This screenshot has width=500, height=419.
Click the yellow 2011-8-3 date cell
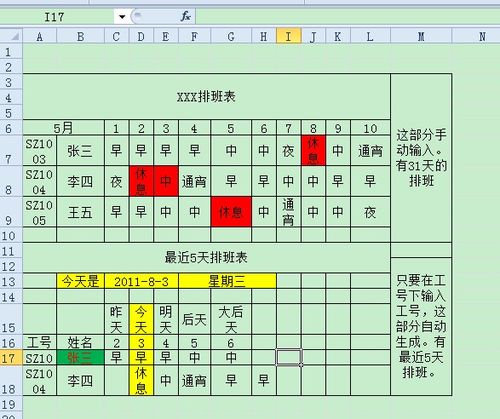click(x=141, y=281)
